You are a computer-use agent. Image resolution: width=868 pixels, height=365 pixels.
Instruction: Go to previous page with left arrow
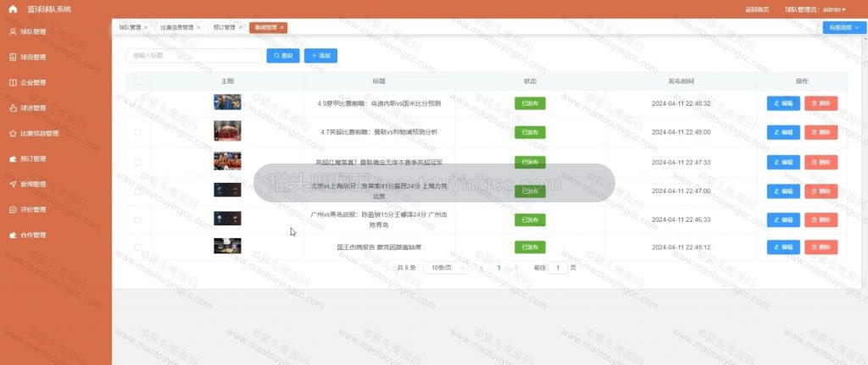481,268
